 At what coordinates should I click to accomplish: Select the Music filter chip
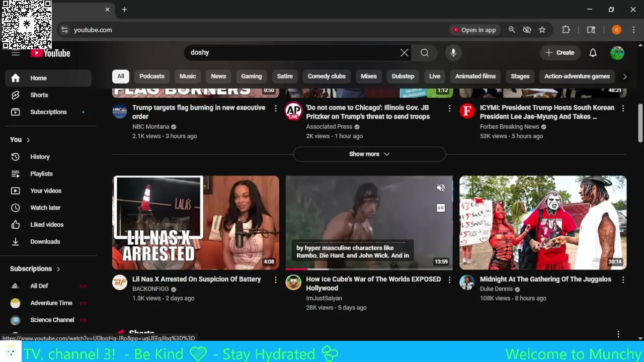point(188,76)
